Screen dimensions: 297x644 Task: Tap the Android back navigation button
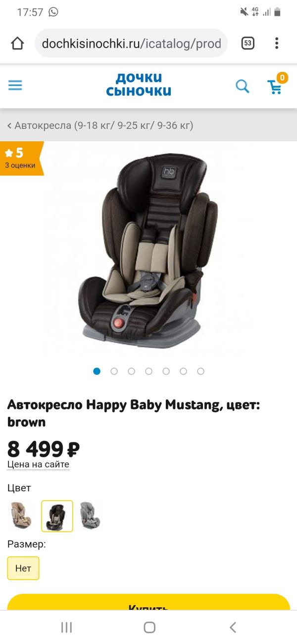pyautogui.click(x=233, y=627)
